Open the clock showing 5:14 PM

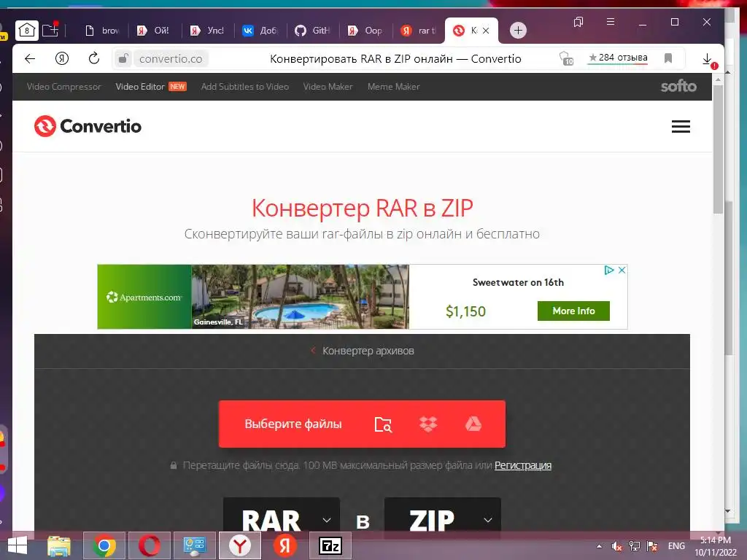[x=715, y=546]
